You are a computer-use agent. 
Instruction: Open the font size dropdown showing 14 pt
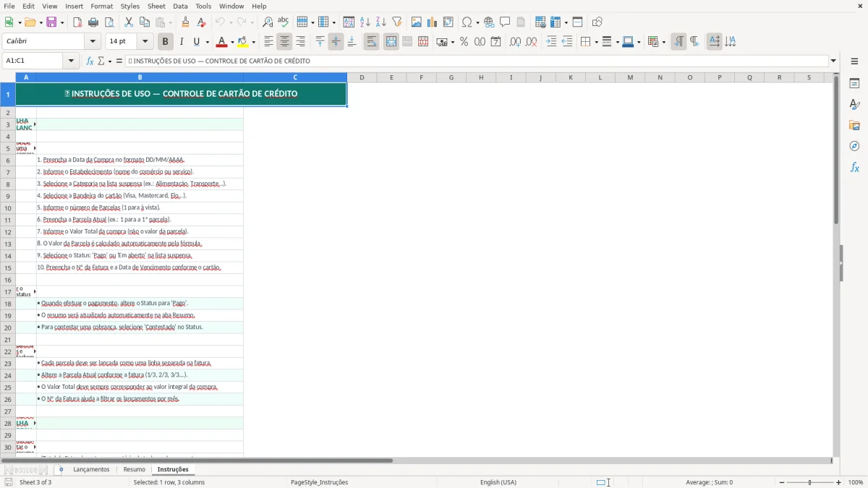click(x=145, y=42)
